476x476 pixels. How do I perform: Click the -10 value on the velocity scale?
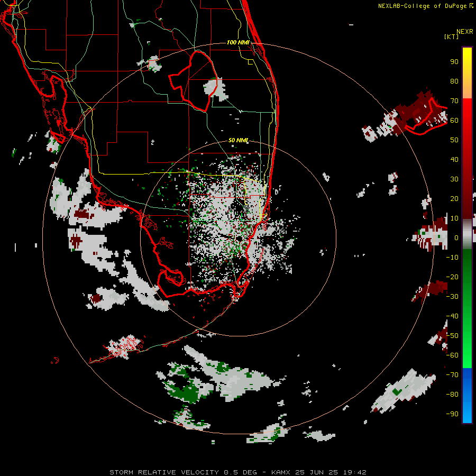(x=452, y=258)
